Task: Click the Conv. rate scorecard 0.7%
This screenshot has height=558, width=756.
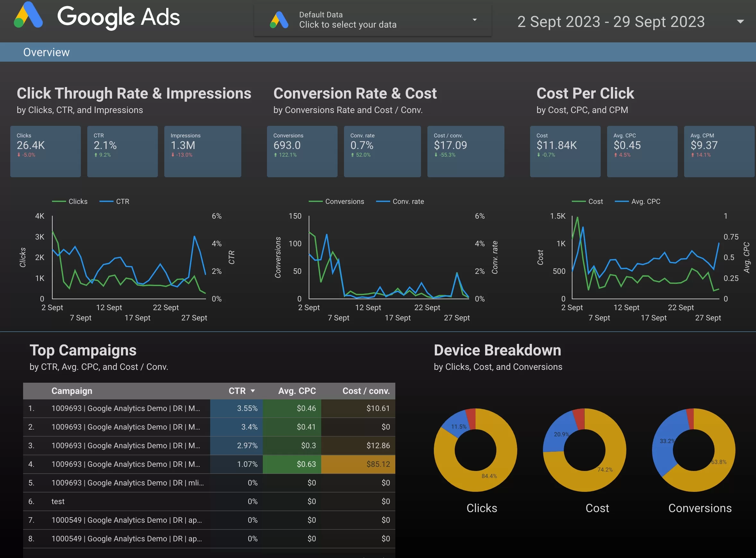Action: click(x=382, y=151)
